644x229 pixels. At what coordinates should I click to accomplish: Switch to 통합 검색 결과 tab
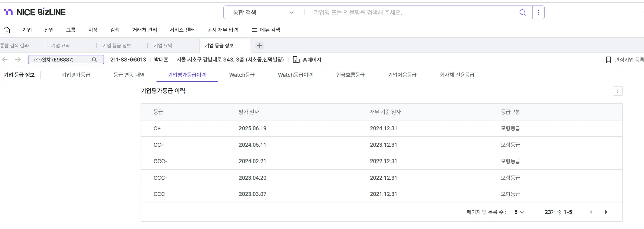click(14, 46)
